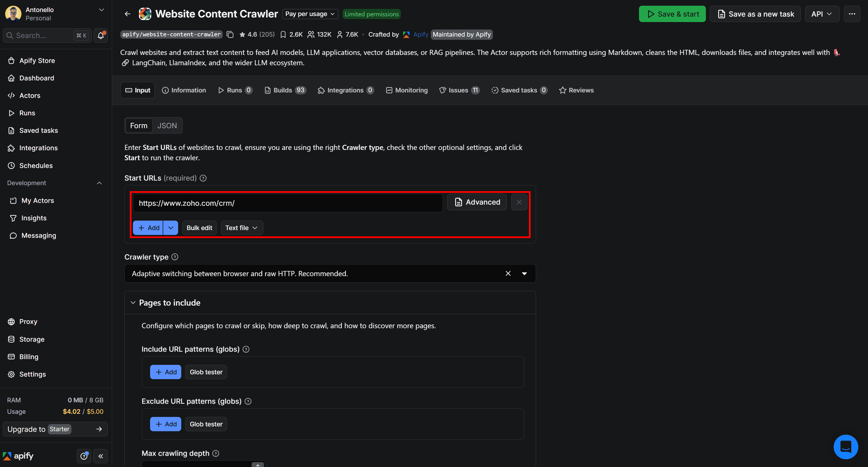
Task: Click the apify logo in sidebar
Action: 18,456
